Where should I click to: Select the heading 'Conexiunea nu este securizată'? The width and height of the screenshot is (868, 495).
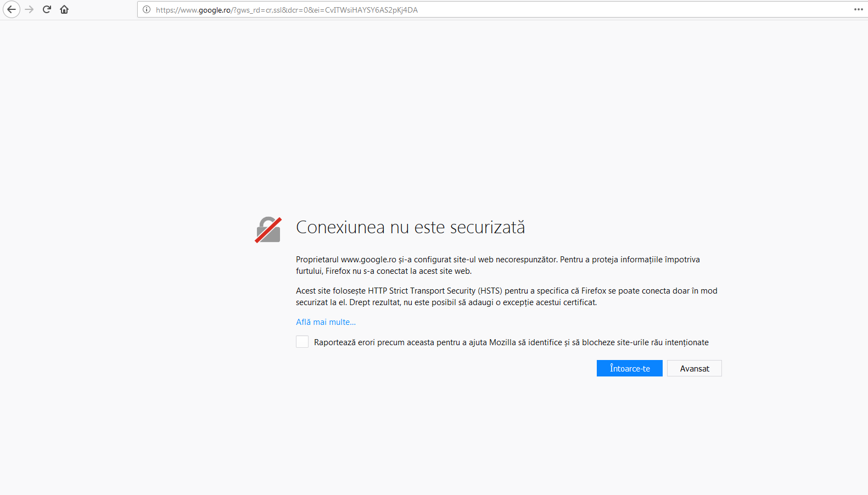click(x=410, y=227)
